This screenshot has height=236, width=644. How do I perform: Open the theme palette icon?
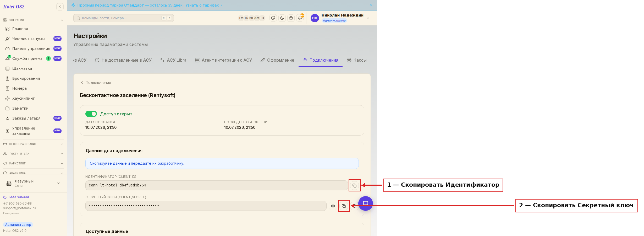273,18
